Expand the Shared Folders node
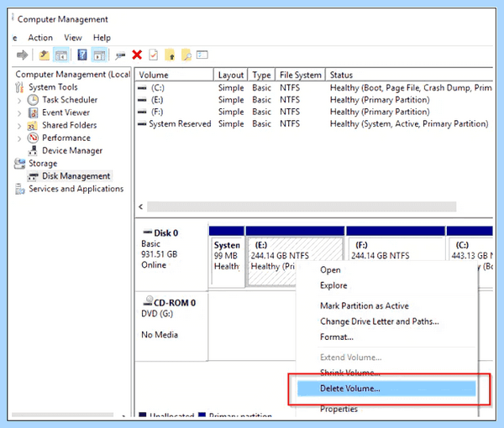The width and height of the screenshot is (504, 428). (19, 126)
